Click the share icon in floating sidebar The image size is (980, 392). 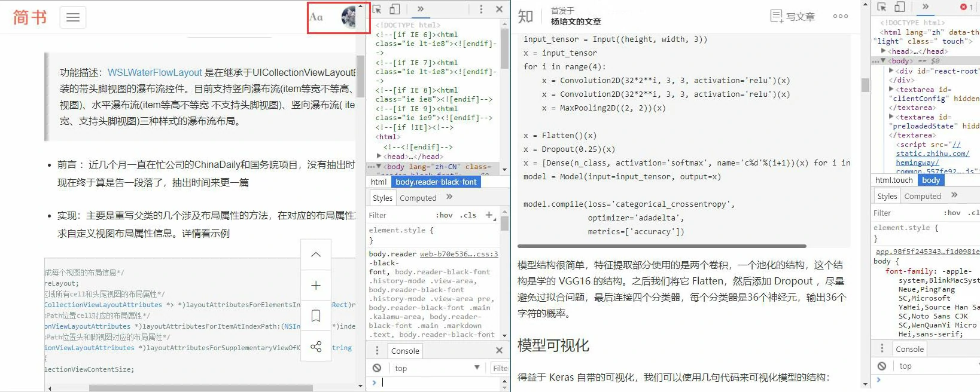click(316, 347)
